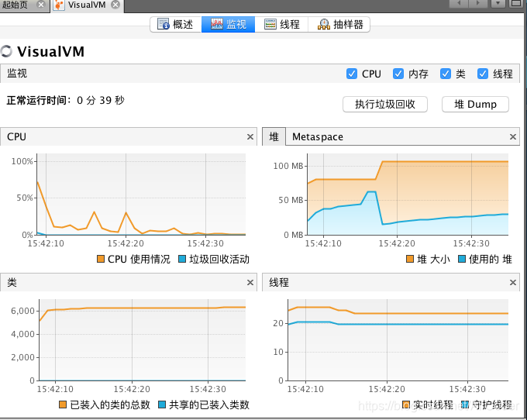Image resolution: width=527 pixels, height=420 pixels.
Task: Switch to the 监视 monitor tab
Action: [x=228, y=25]
